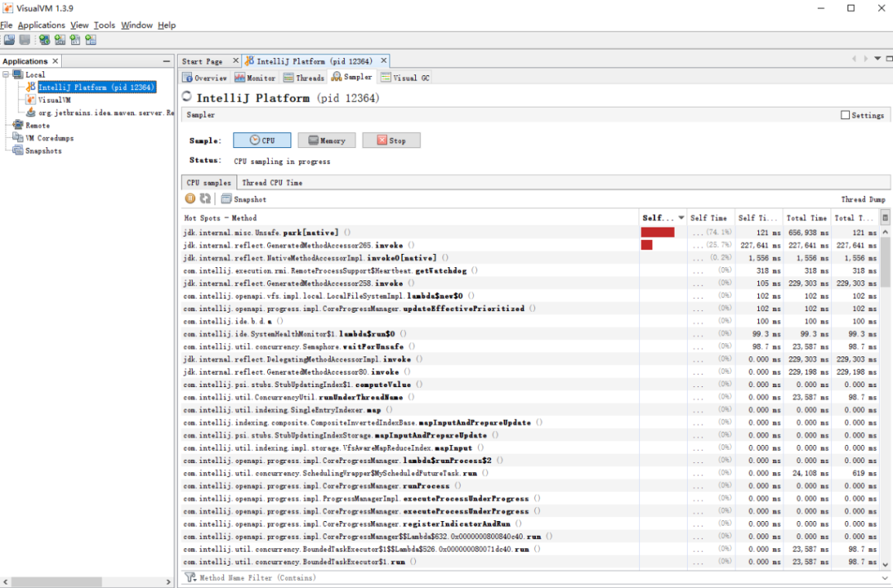893x588 pixels.
Task: Click the Thread Dump button
Action: (x=862, y=198)
